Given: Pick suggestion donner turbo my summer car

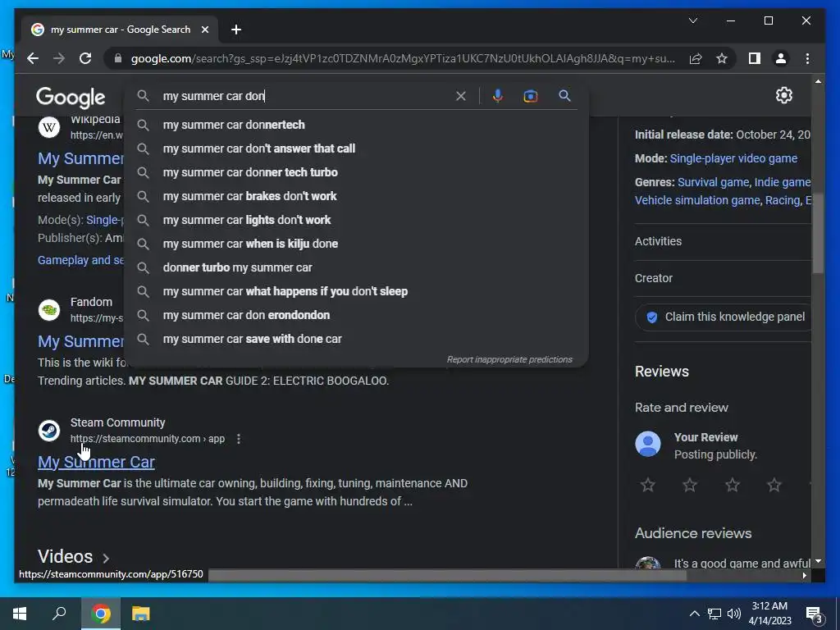Looking at the screenshot, I should [356, 267].
